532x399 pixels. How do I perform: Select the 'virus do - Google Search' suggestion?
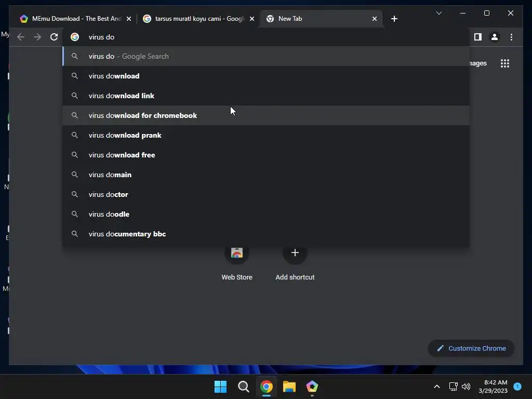(x=266, y=56)
